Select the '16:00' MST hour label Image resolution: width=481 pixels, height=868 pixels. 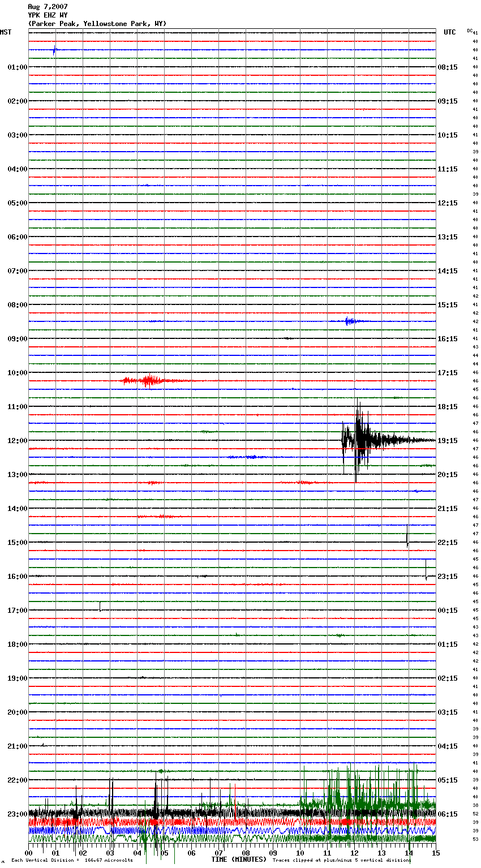click(x=18, y=577)
